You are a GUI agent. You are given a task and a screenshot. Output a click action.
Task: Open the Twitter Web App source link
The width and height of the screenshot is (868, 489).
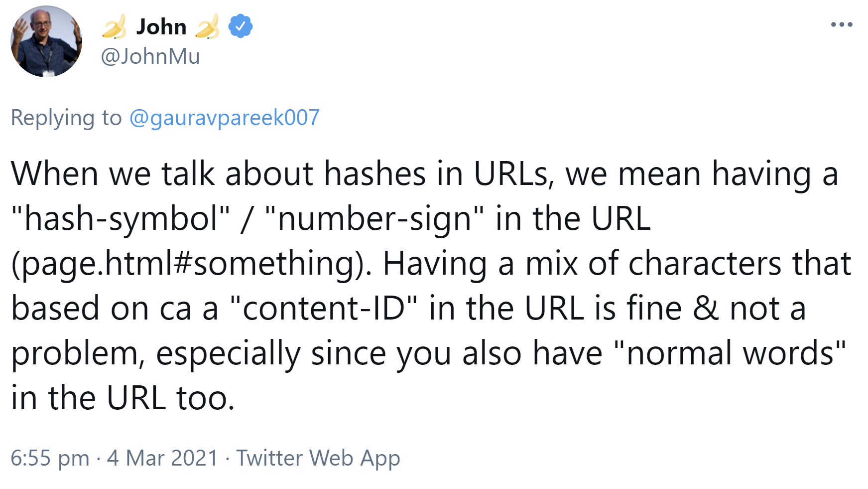[318, 458]
